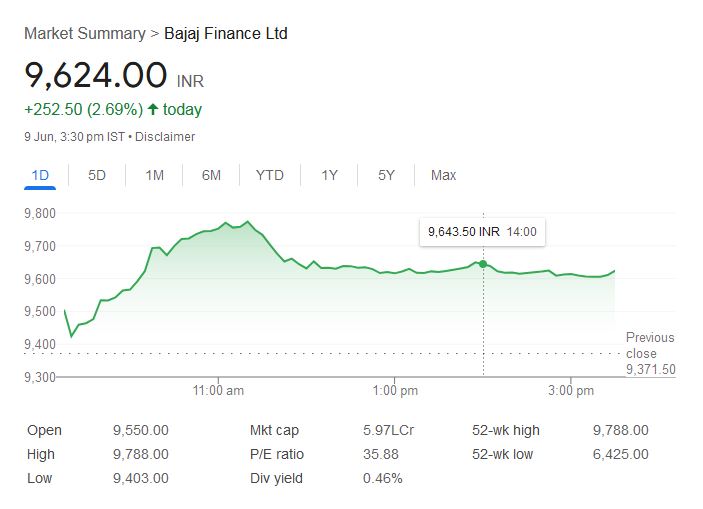The image size is (703, 509).
Task: Select the YTD range tab
Action: (x=270, y=175)
